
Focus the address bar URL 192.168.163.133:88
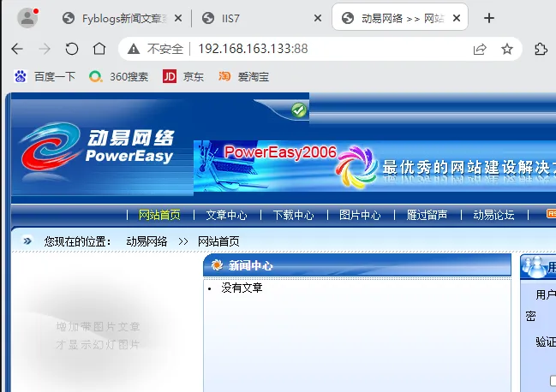pos(254,49)
